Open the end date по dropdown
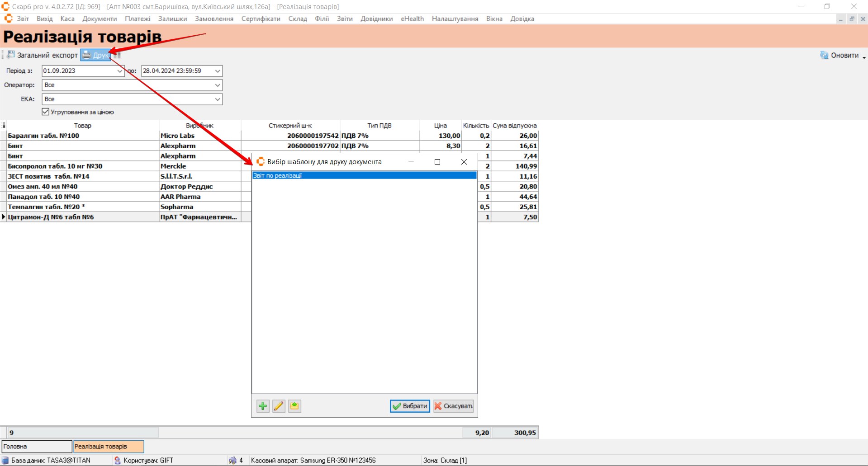868x466 pixels. (x=217, y=71)
